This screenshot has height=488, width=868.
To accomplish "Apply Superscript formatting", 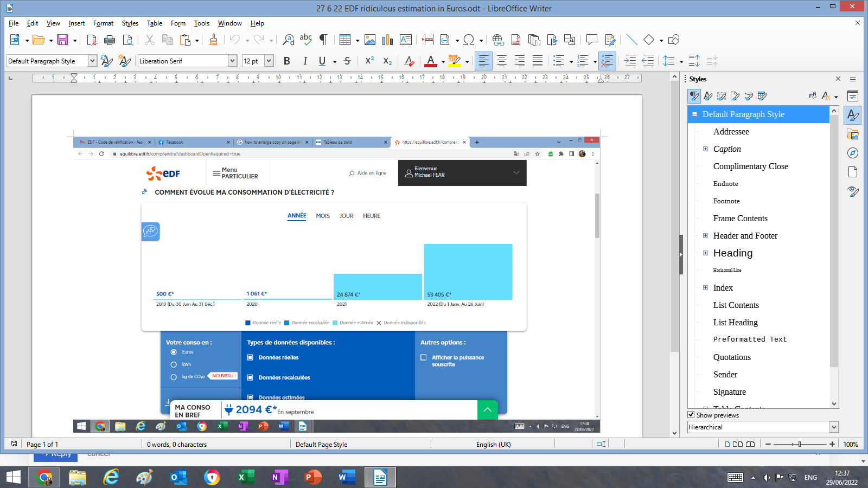I will point(369,61).
